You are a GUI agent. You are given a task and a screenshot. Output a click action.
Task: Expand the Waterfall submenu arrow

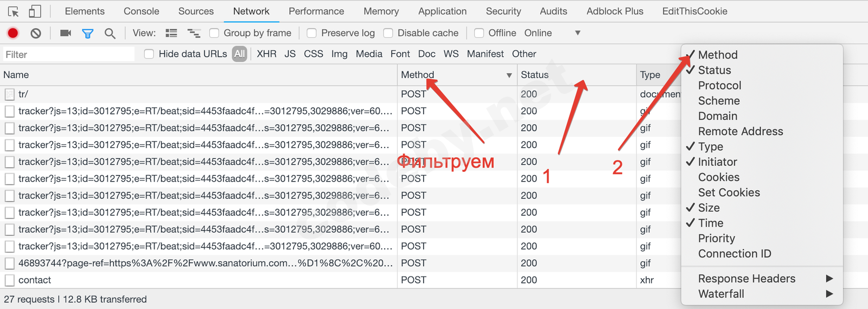coord(829,294)
